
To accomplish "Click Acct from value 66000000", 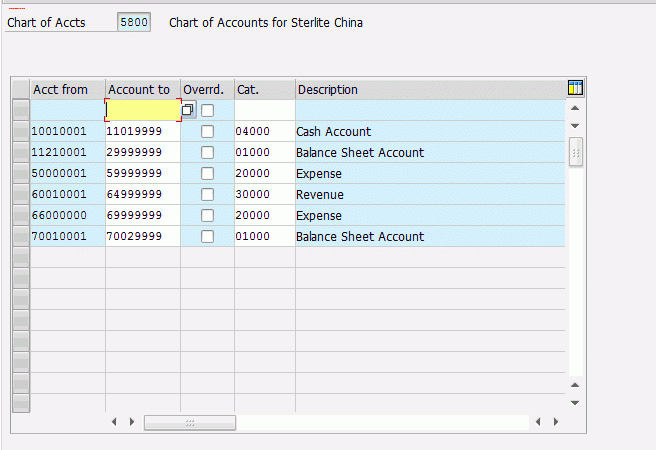I will (x=59, y=215).
